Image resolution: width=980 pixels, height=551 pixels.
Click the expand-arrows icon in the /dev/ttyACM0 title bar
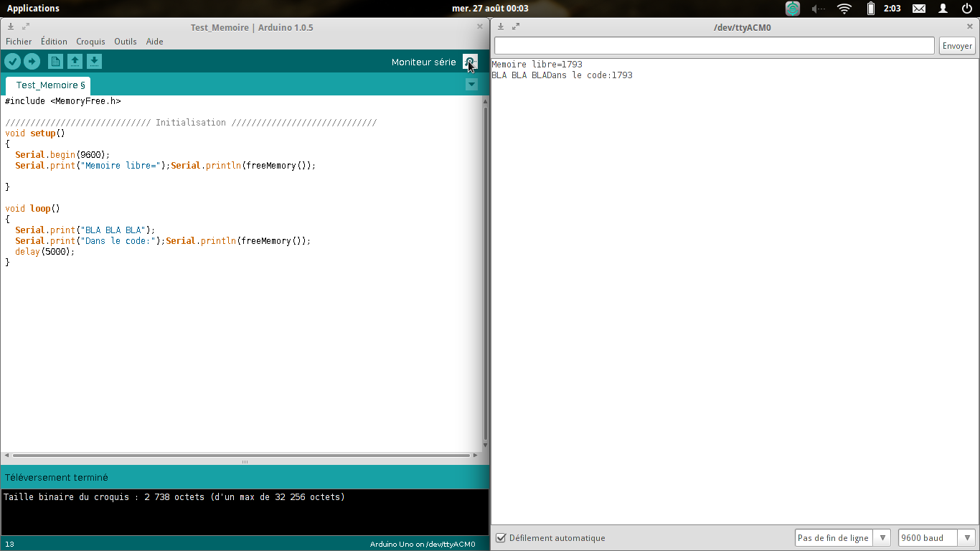[516, 27]
